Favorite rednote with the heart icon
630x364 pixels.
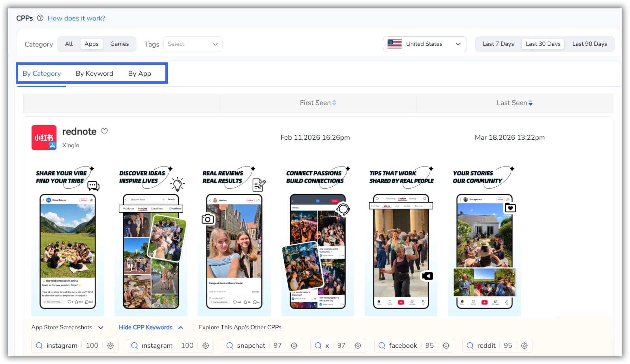pyautogui.click(x=105, y=131)
